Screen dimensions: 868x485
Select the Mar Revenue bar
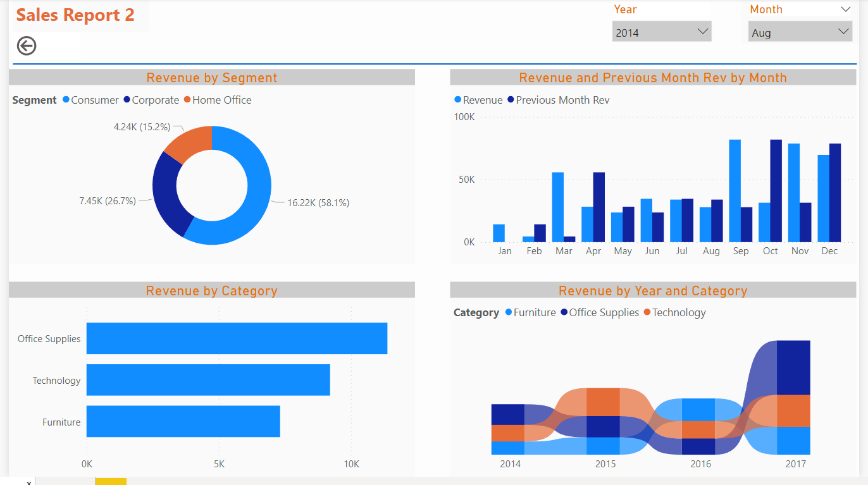click(x=558, y=207)
